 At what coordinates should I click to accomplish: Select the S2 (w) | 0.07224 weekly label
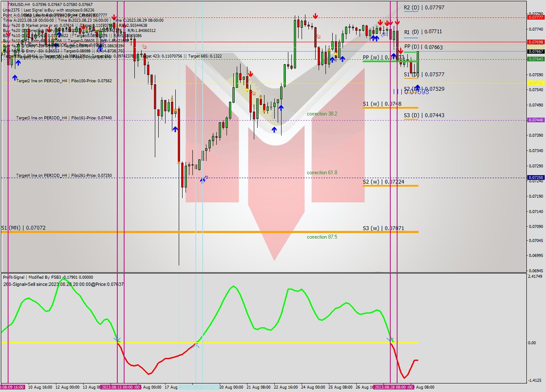point(383,182)
